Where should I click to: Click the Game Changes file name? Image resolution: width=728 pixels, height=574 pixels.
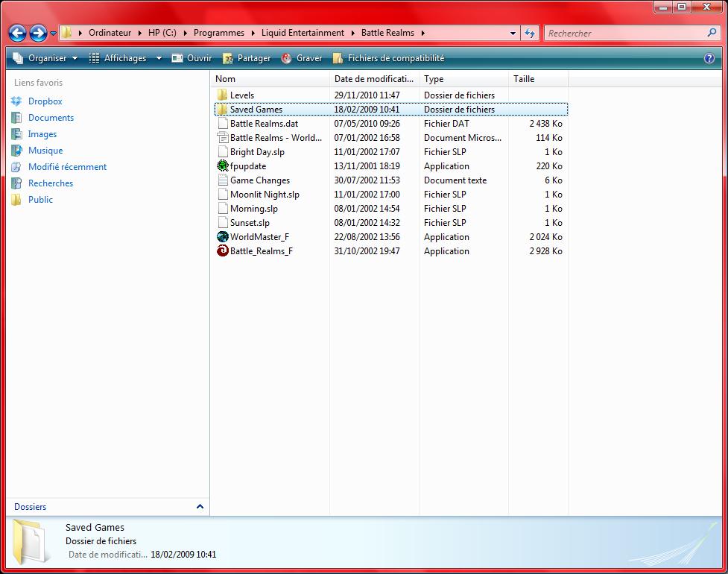click(260, 180)
